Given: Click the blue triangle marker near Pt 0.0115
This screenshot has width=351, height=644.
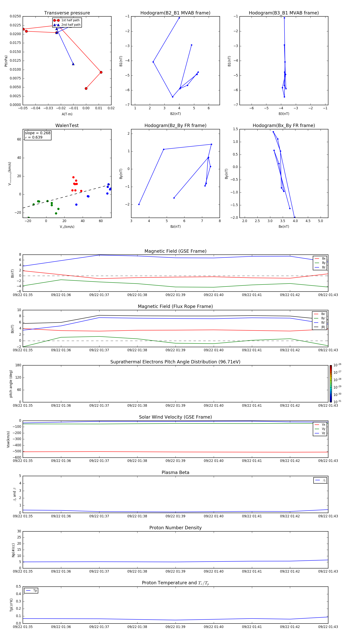Looking at the screenshot, I should tap(73, 64).
